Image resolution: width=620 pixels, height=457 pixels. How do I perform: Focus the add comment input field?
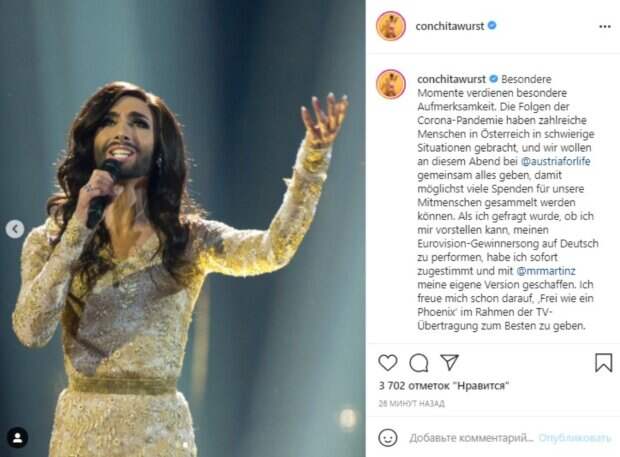point(471,438)
